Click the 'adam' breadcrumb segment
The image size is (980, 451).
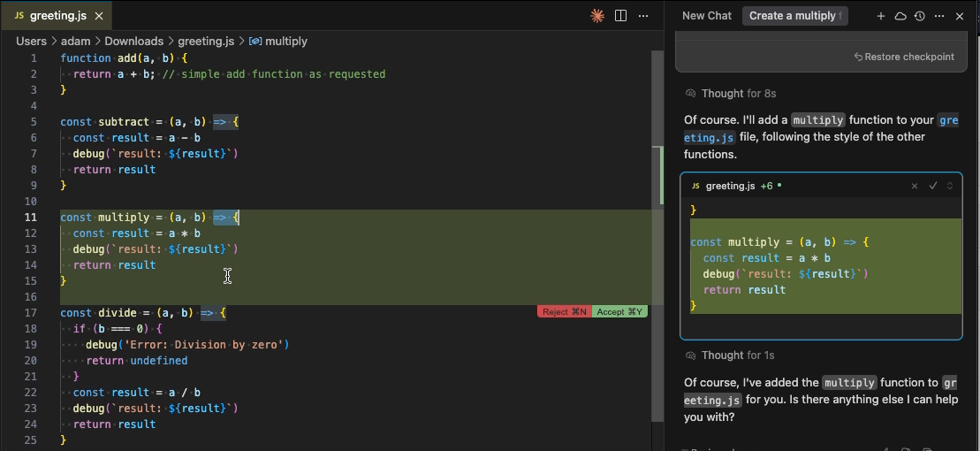point(75,42)
